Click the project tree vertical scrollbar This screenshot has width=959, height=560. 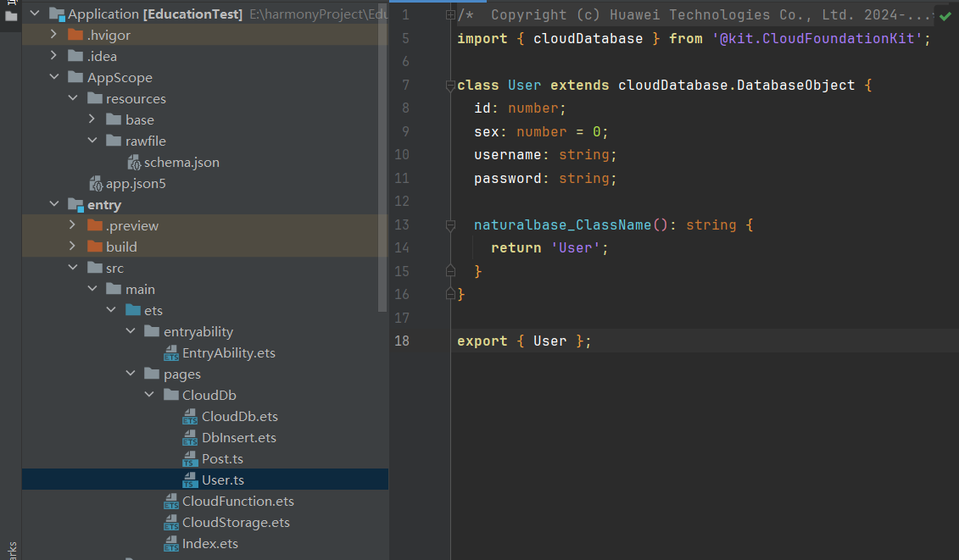[x=383, y=159]
